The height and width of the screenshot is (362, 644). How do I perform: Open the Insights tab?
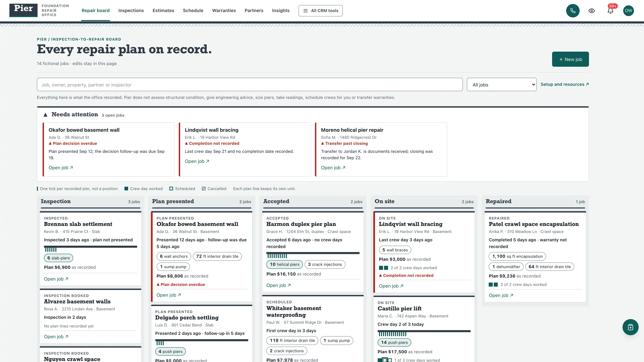281,11
